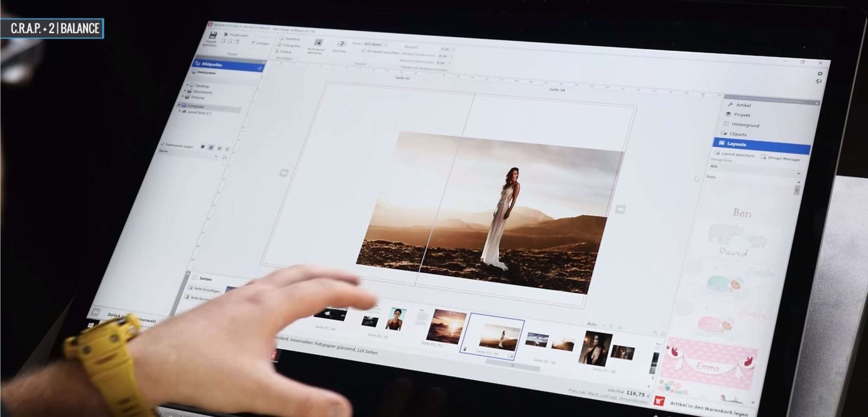Image resolution: width=868 pixels, height=417 pixels.
Task: Click the price 116,75 €
Action: (638, 394)
